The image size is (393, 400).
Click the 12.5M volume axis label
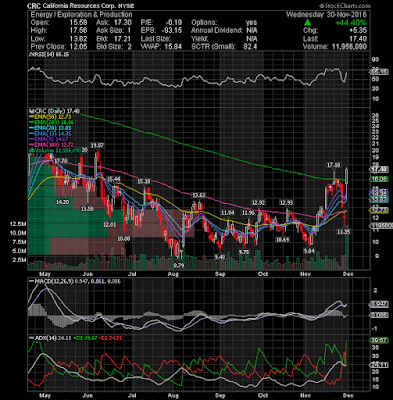[x=18, y=224]
